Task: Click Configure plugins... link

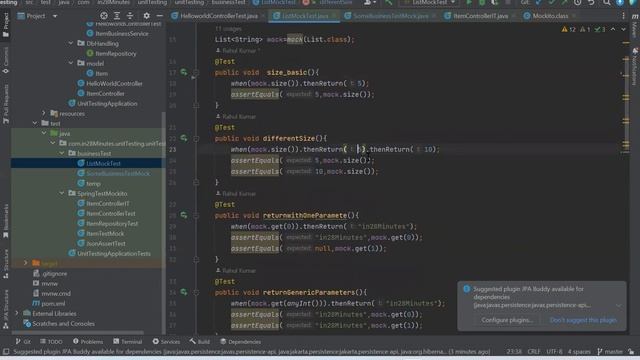Action: coord(507,320)
